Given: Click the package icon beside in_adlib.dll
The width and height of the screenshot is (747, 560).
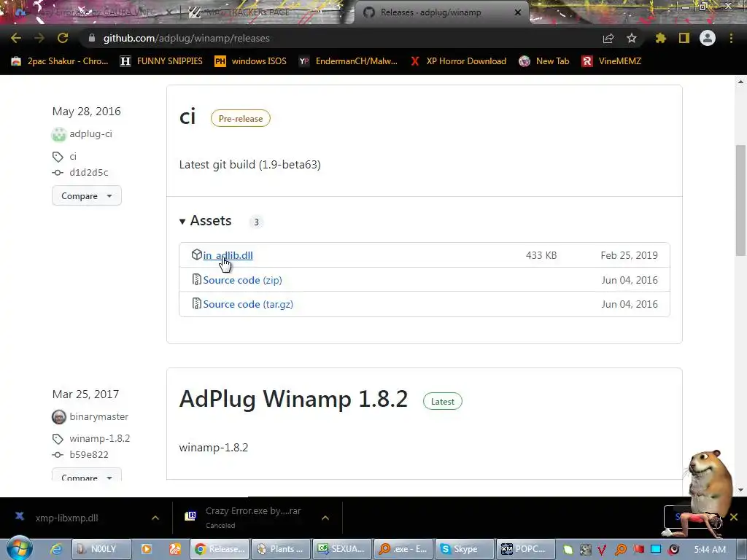Looking at the screenshot, I should [x=196, y=254].
